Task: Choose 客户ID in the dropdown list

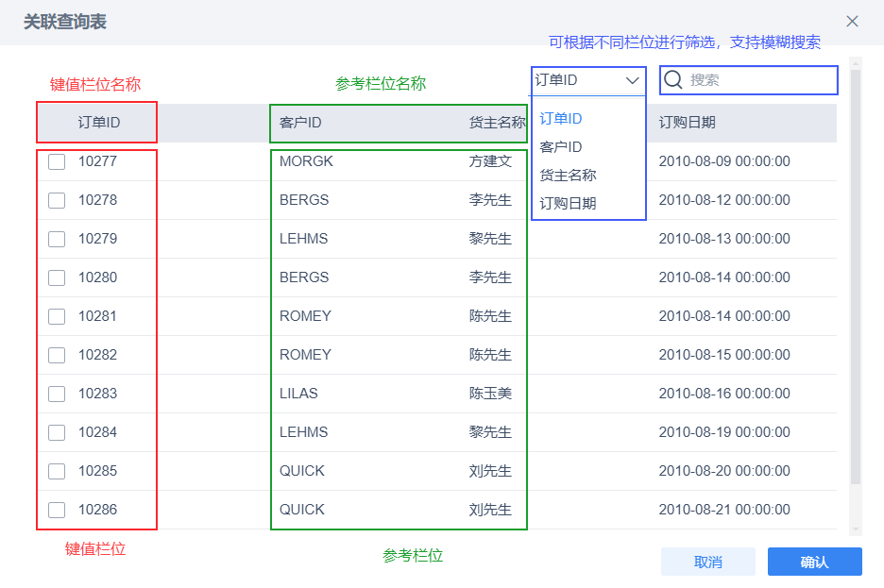Action: pyautogui.click(x=561, y=147)
